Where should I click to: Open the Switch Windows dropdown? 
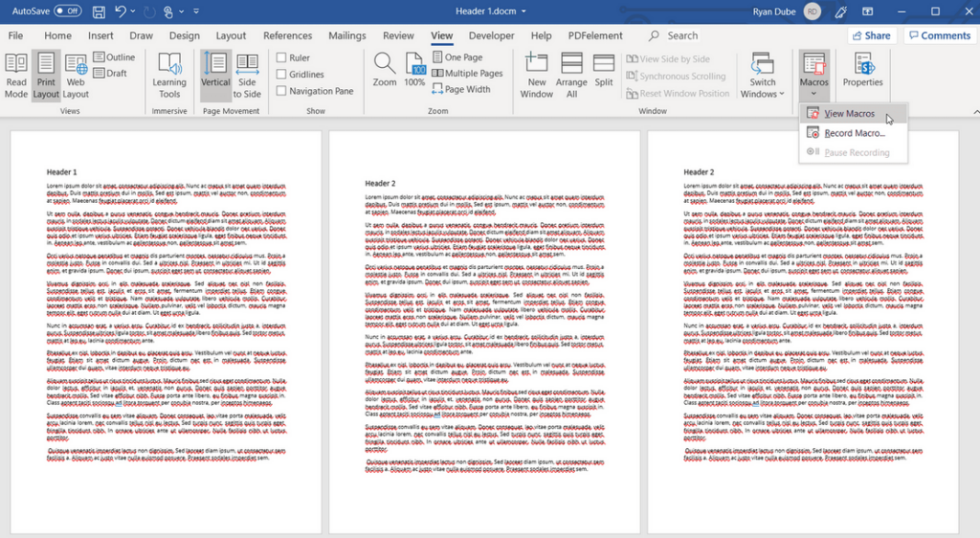[x=763, y=76]
